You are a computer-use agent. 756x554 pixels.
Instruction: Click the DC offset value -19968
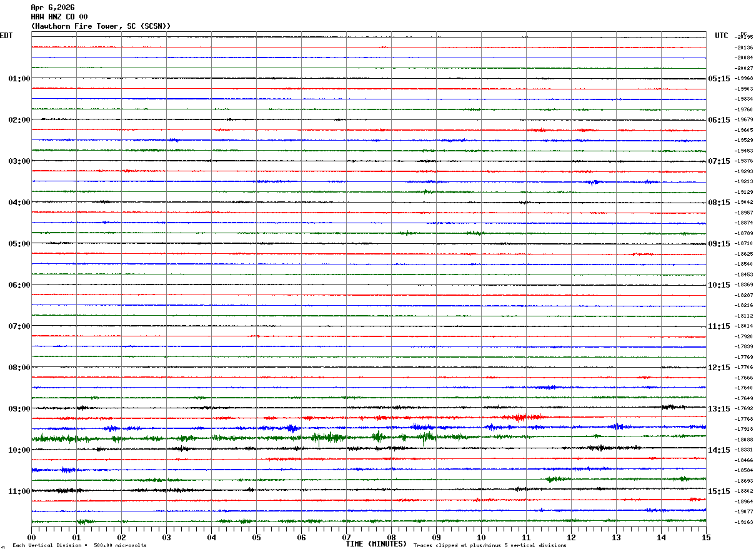744,78
